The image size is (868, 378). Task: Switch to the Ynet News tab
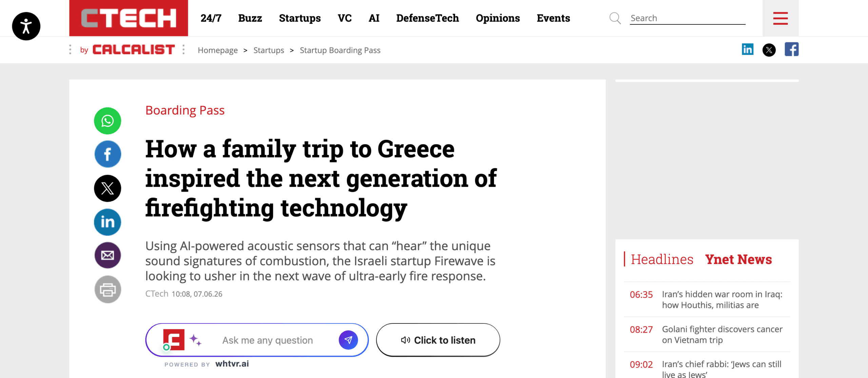click(x=738, y=259)
